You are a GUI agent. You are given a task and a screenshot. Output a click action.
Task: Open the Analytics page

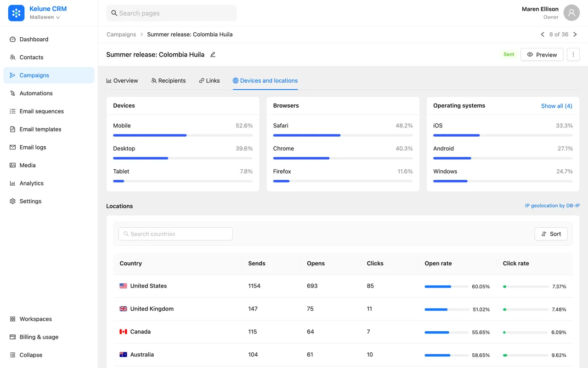pos(49,183)
